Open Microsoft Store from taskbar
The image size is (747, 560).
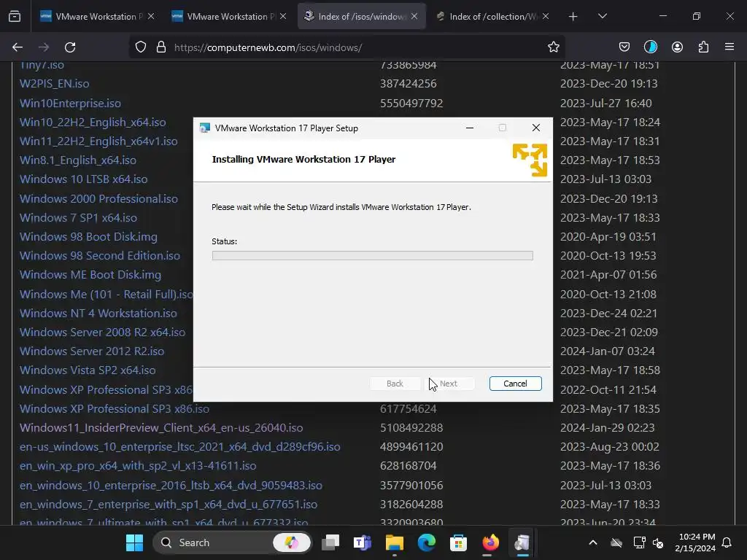tap(458, 542)
